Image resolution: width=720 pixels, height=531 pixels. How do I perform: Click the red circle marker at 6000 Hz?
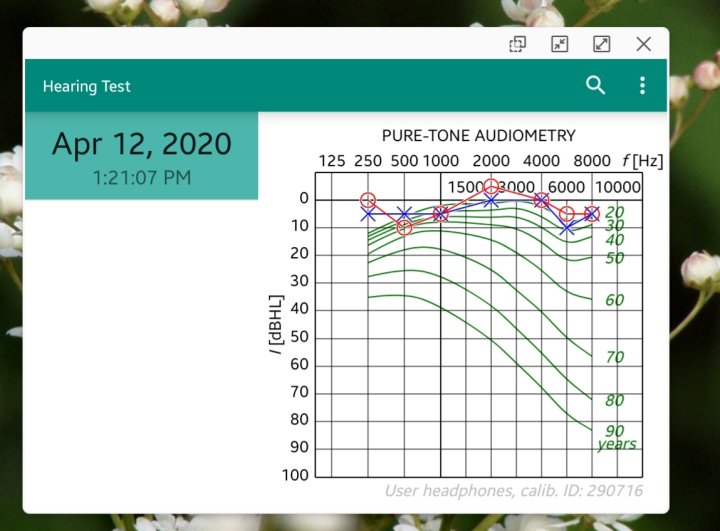[x=567, y=214]
